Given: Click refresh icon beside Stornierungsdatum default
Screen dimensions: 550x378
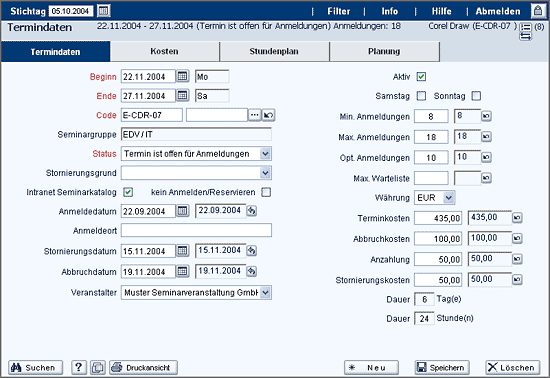Looking at the screenshot, I should point(251,250).
